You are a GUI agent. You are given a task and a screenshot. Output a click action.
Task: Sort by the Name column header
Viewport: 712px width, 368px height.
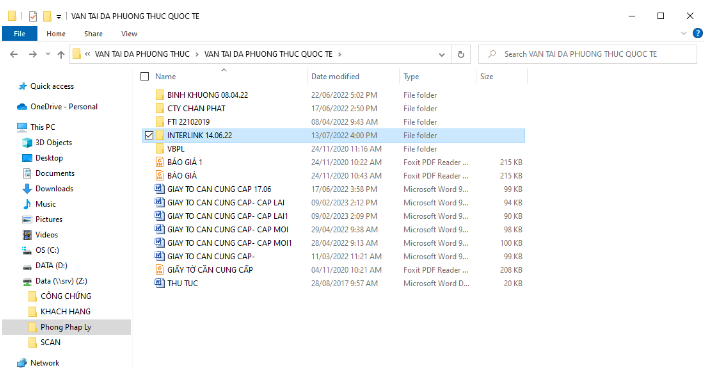tap(165, 76)
